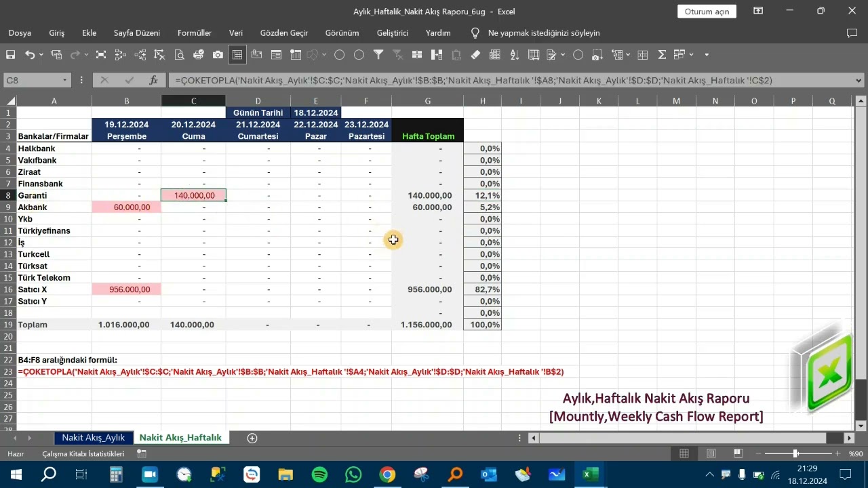Open the Sayfa Düzeni tab

click(x=137, y=33)
